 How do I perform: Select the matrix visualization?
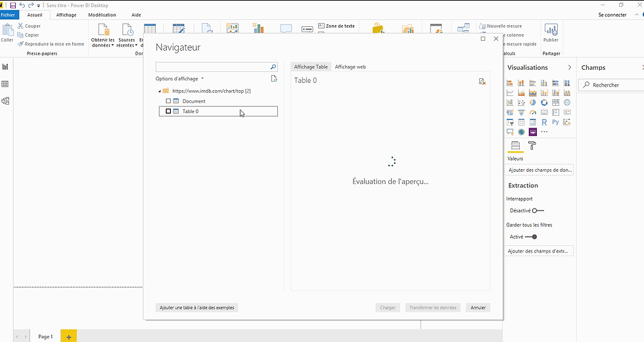coord(533,122)
